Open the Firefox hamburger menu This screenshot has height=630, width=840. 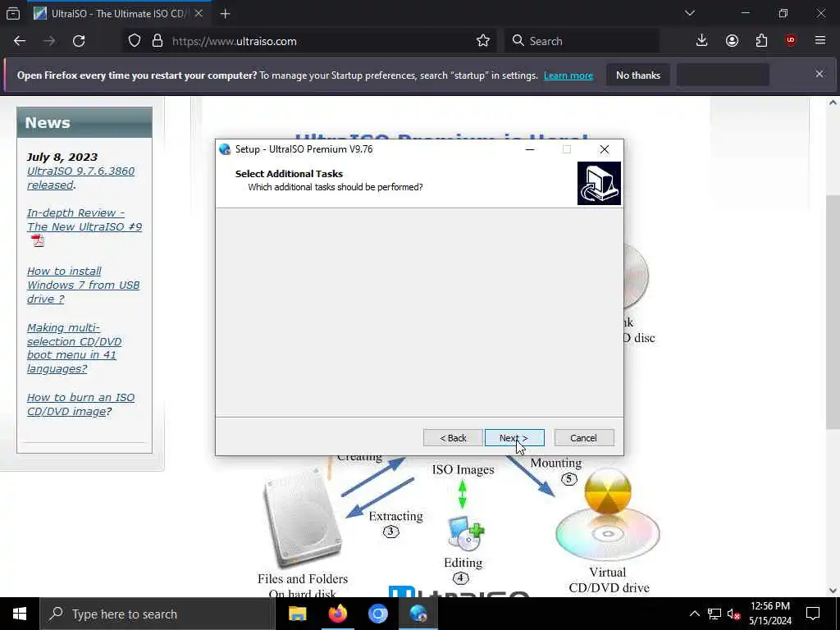[x=820, y=41]
